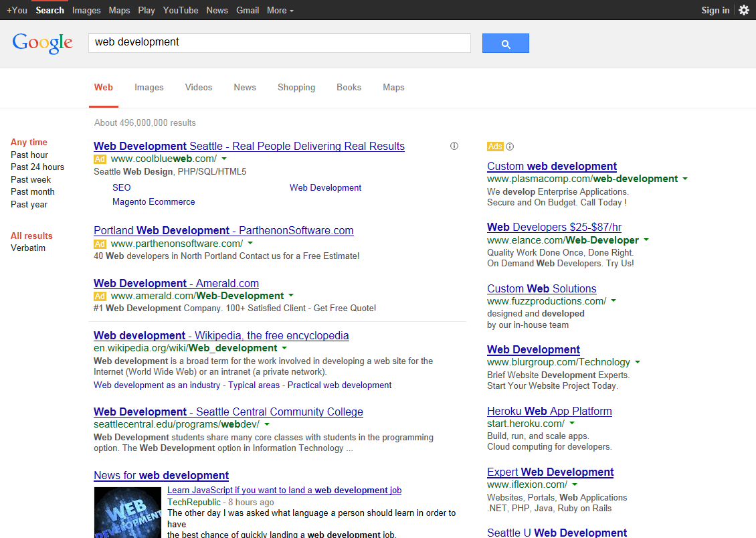Image resolution: width=756 pixels, height=538 pixels.
Task: Switch to the Images results tab
Action: (x=149, y=87)
